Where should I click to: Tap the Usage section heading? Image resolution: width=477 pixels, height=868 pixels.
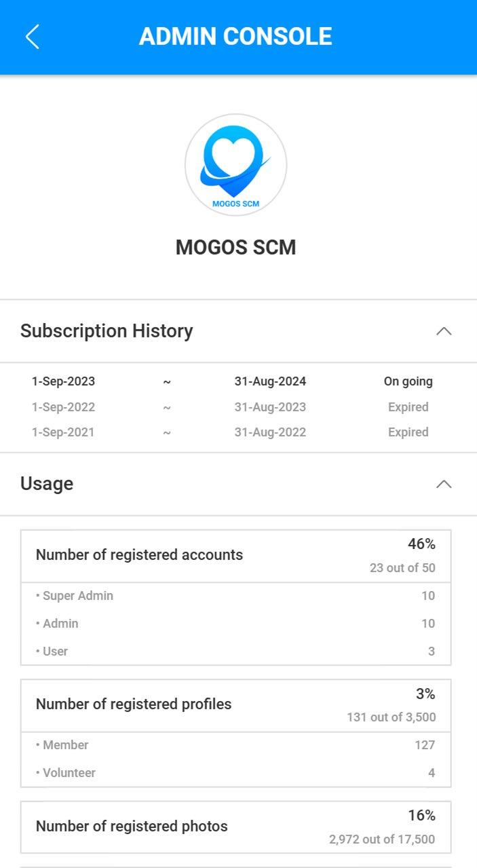(47, 484)
